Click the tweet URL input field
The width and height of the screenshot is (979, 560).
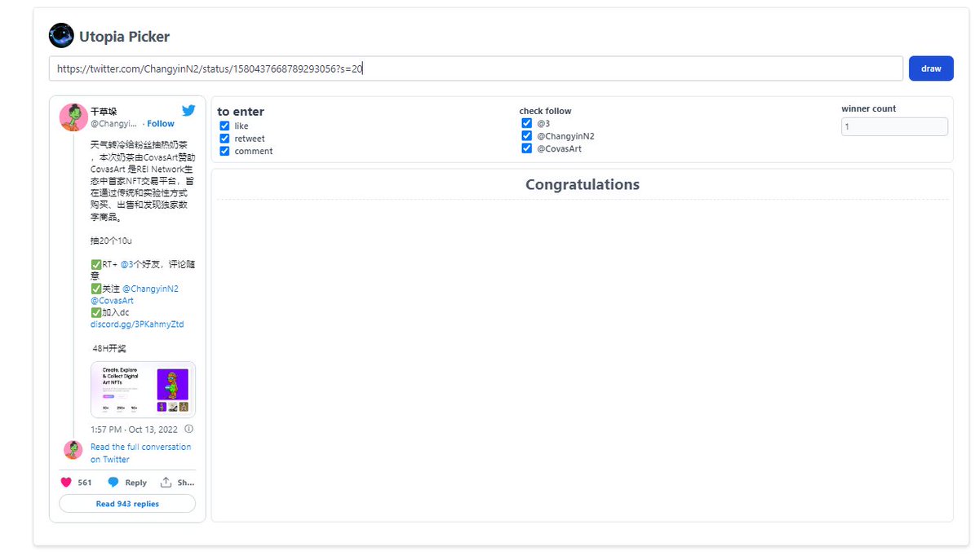pyautogui.click(x=476, y=68)
